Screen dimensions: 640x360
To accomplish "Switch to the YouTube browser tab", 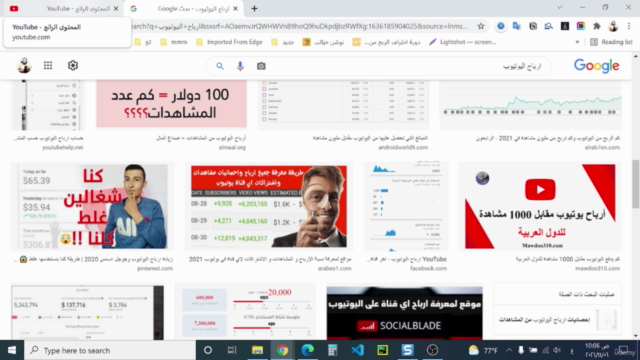I will 63,9.
